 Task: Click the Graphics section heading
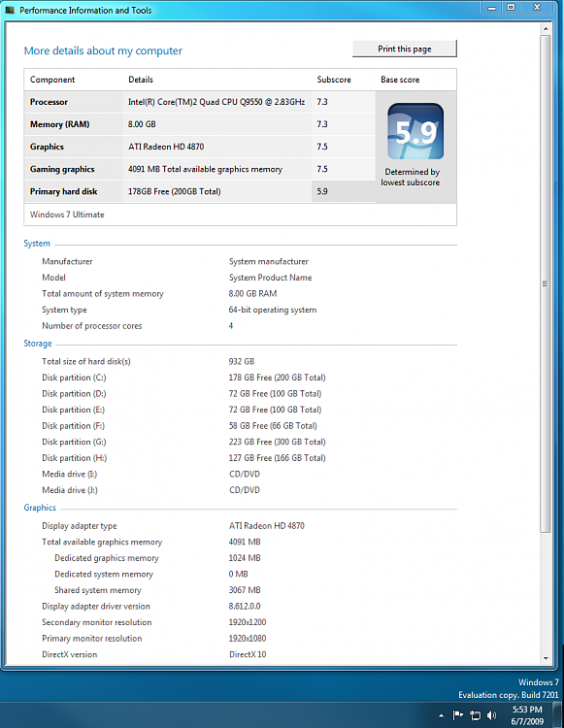(40, 508)
